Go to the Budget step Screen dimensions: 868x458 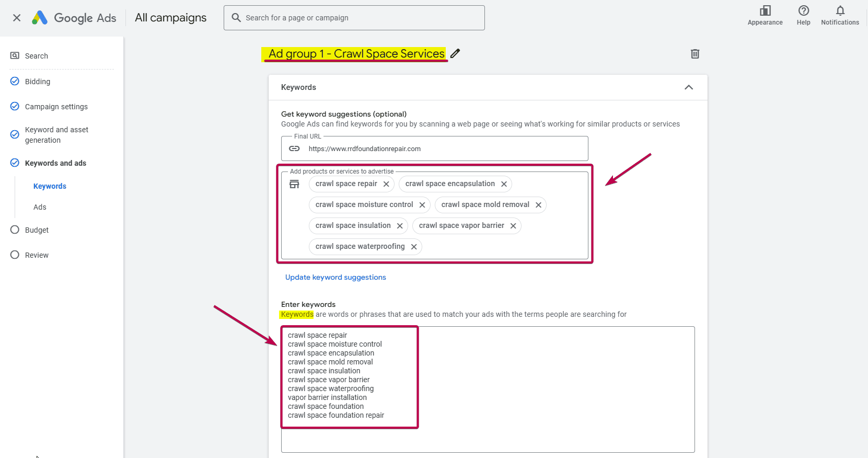37,230
